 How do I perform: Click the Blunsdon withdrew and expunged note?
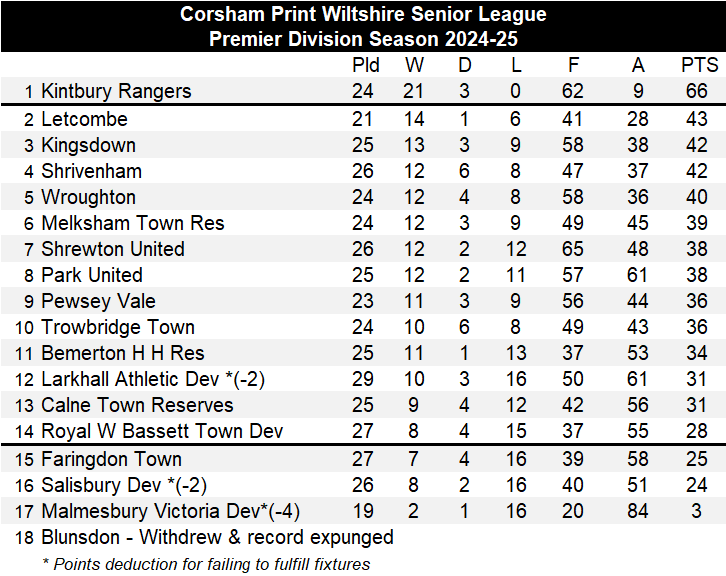(217, 537)
